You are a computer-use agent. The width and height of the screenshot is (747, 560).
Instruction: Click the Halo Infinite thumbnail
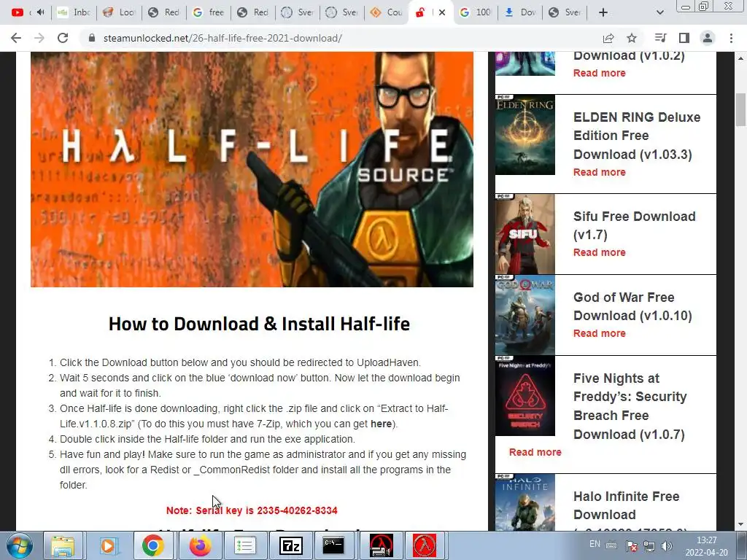point(525,502)
